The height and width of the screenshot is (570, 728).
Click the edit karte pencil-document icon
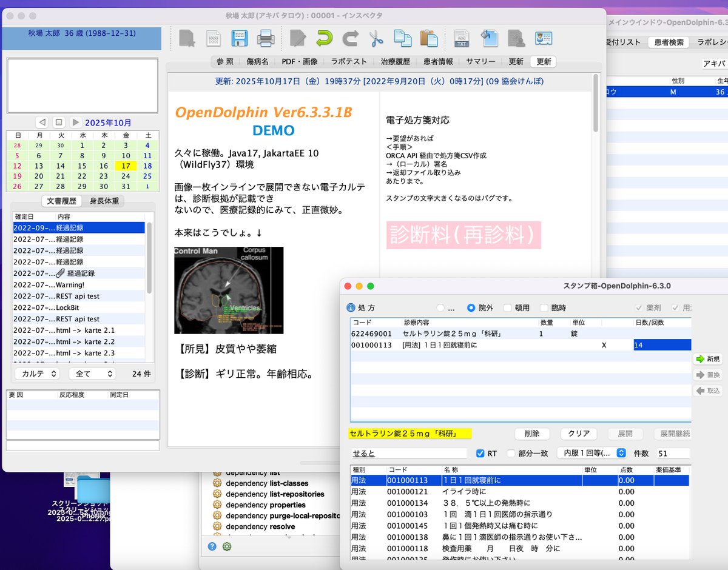click(298, 39)
